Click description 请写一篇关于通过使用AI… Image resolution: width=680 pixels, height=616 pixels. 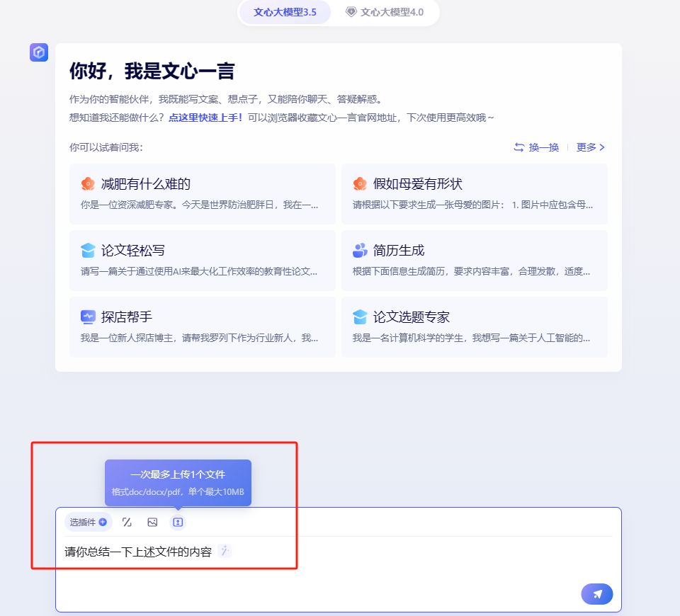point(199,271)
